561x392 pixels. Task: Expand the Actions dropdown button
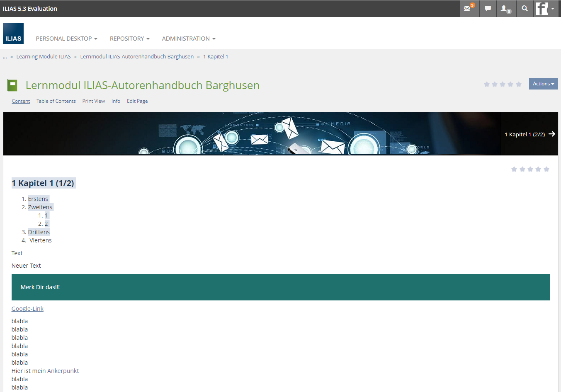543,84
